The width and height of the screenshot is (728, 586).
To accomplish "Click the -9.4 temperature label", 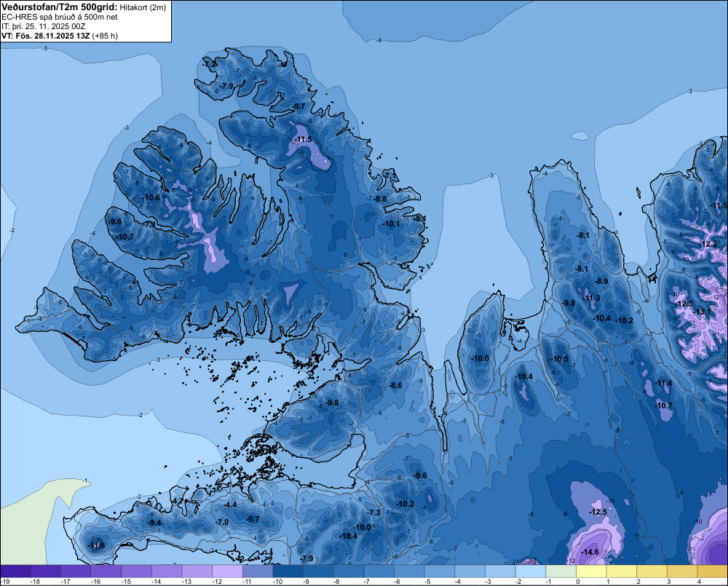I will click(154, 523).
